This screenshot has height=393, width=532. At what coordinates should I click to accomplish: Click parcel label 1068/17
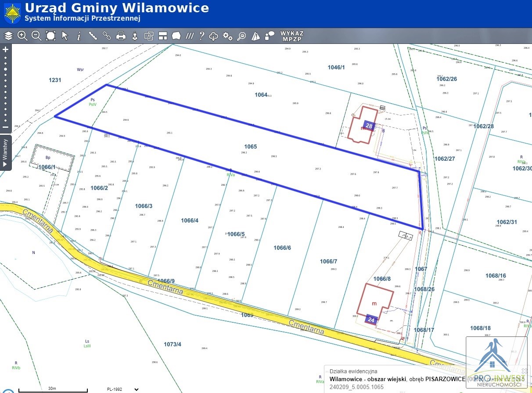click(424, 330)
